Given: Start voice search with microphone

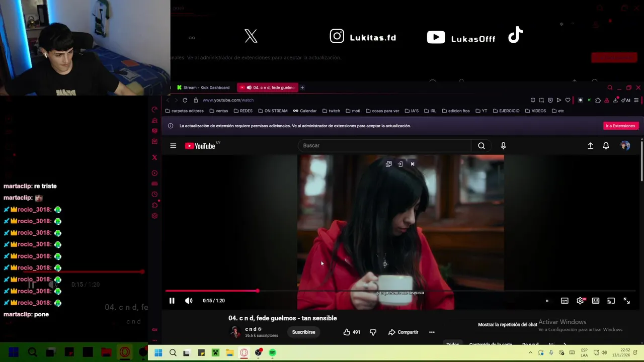Looking at the screenshot, I should [503, 146].
